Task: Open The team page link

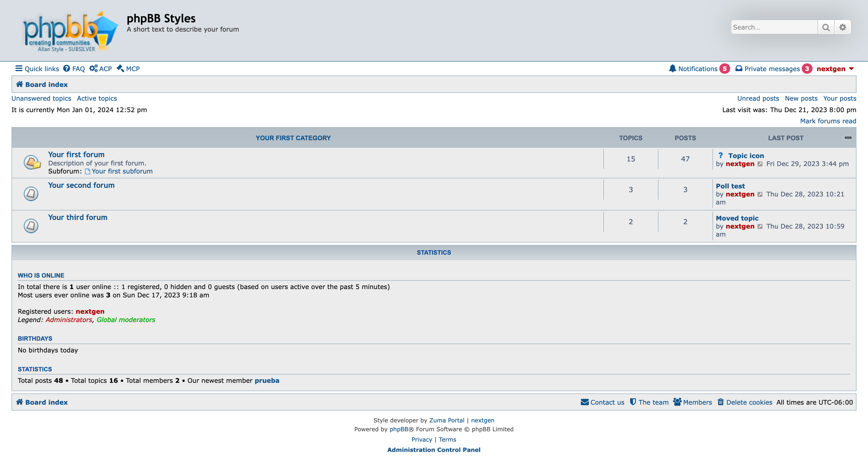Action: (653, 402)
